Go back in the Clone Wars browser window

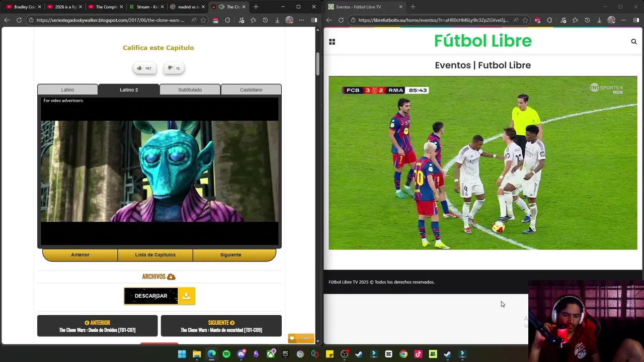pos(7,20)
